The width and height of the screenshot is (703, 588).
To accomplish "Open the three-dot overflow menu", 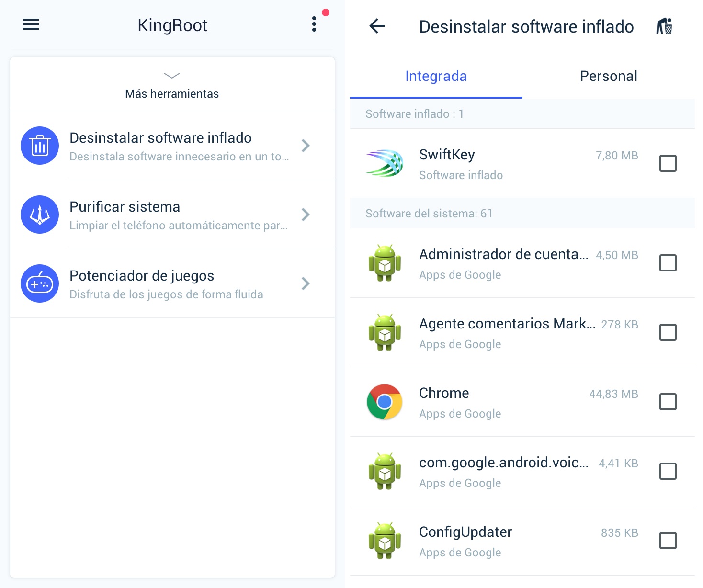I will point(314,24).
